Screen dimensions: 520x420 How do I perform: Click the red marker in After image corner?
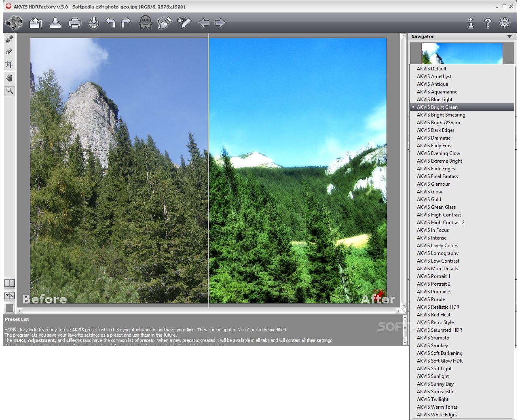point(379,294)
